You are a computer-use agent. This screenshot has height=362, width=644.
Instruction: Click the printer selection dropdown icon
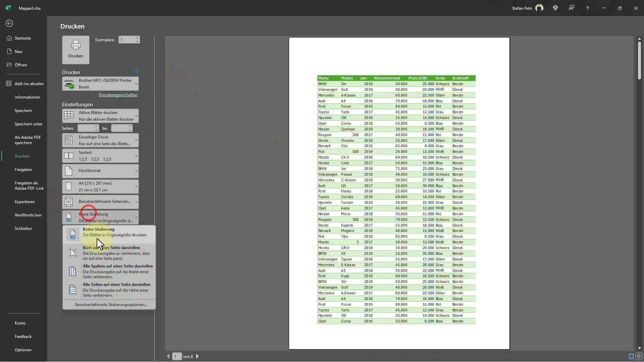136,83
